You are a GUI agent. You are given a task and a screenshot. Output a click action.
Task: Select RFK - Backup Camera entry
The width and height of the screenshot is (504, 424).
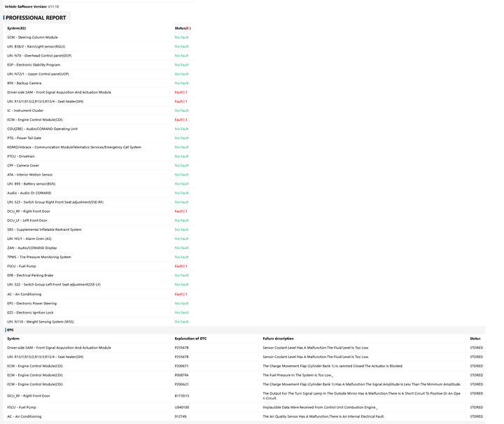tap(24, 83)
